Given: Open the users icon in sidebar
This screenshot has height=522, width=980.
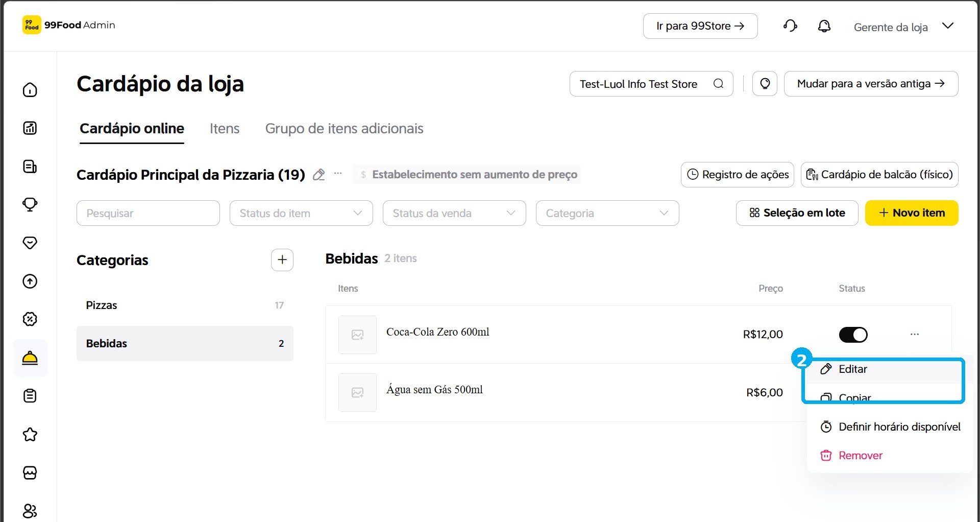Looking at the screenshot, I should click(30, 511).
